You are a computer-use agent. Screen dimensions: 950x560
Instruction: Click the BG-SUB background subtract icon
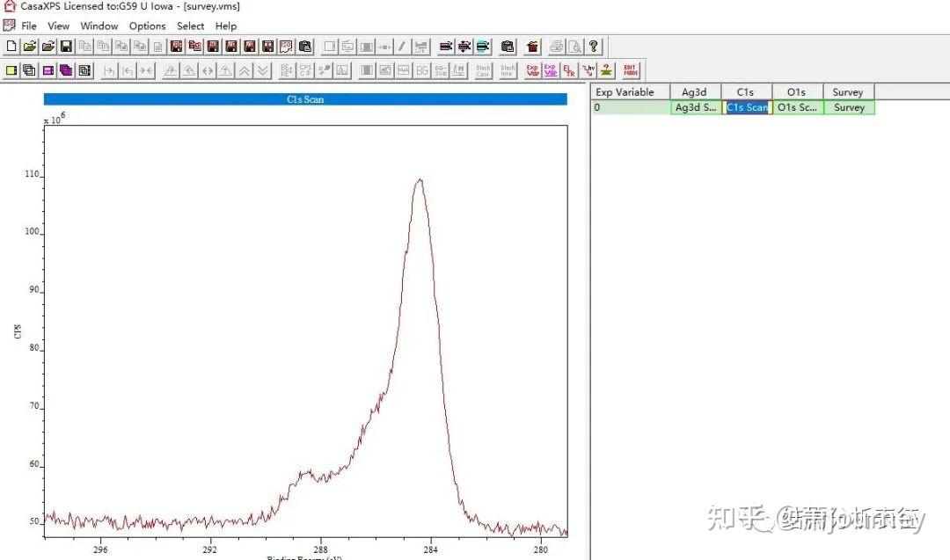coord(441,70)
